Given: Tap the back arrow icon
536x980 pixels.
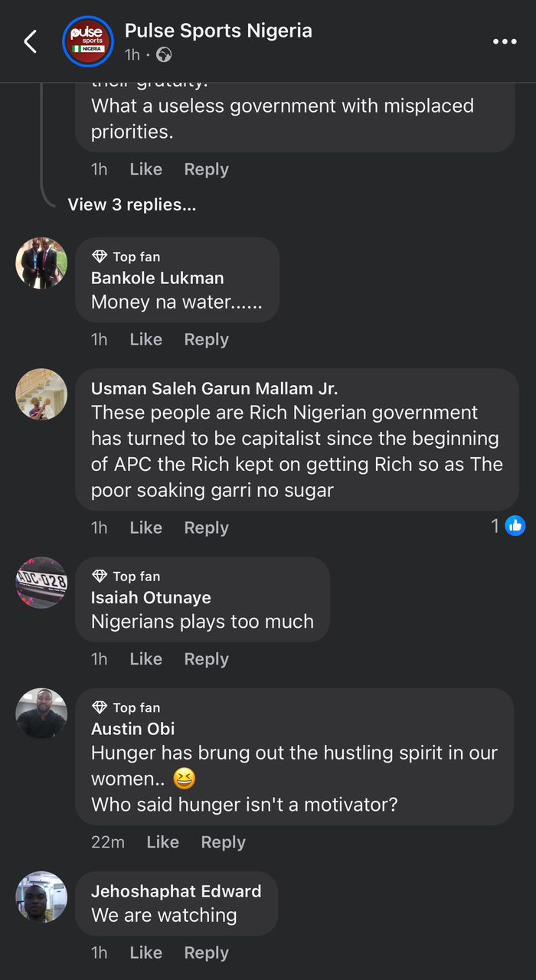Looking at the screenshot, I should coord(31,41).
